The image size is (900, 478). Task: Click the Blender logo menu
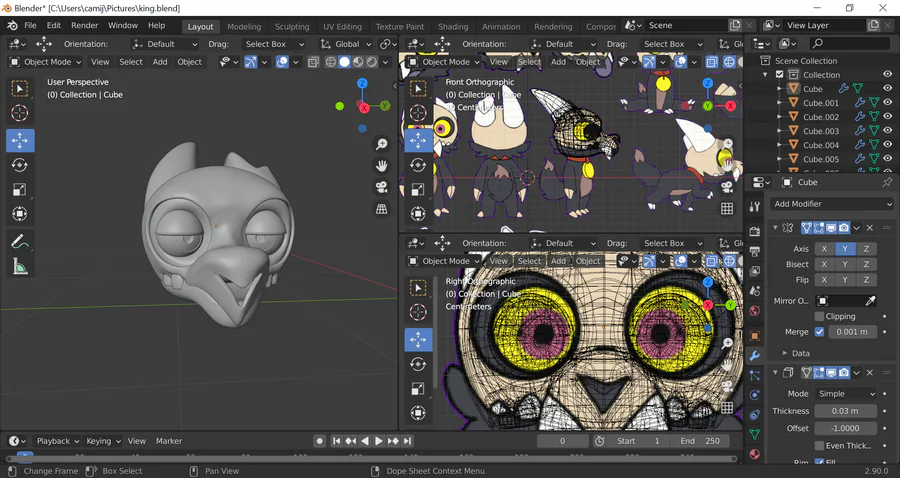tap(12, 26)
